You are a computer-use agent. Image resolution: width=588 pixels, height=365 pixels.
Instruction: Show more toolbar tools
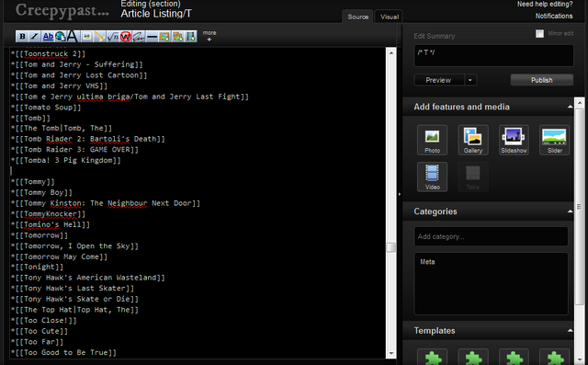pyautogui.click(x=209, y=36)
